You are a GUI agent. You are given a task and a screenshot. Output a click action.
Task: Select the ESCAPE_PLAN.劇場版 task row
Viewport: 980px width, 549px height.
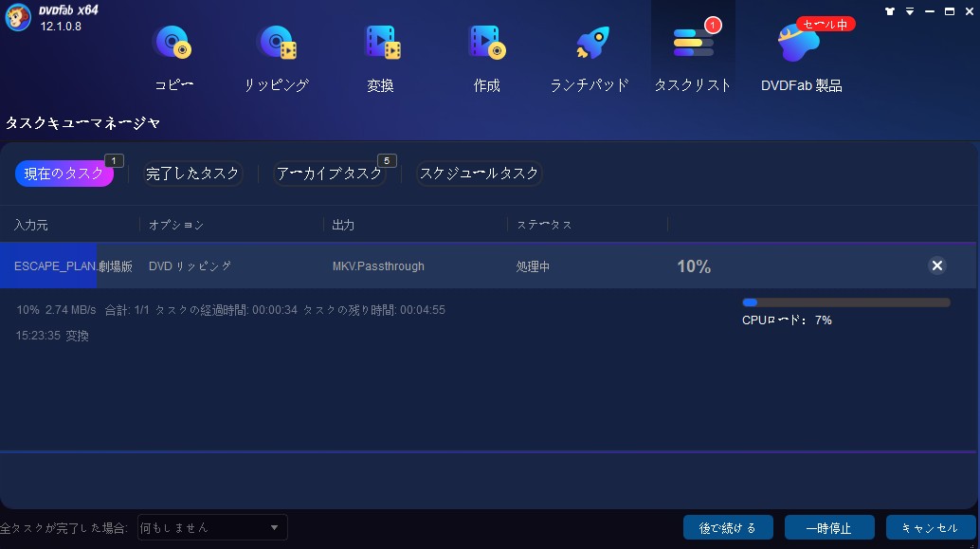[x=487, y=265]
